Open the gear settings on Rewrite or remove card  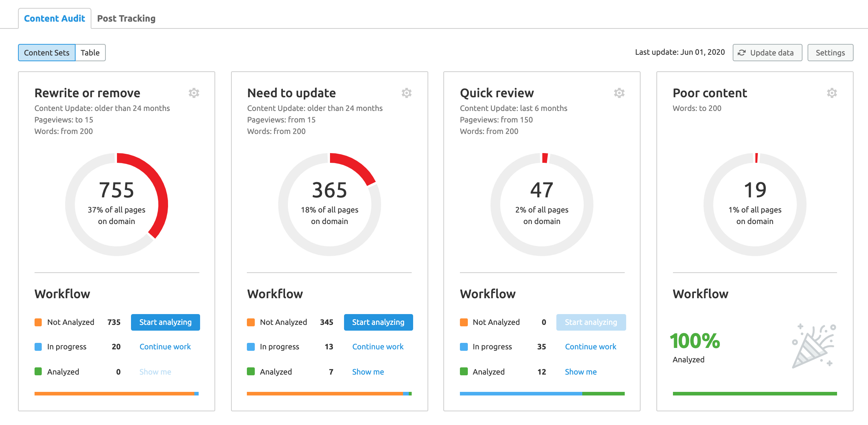point(194,93)
